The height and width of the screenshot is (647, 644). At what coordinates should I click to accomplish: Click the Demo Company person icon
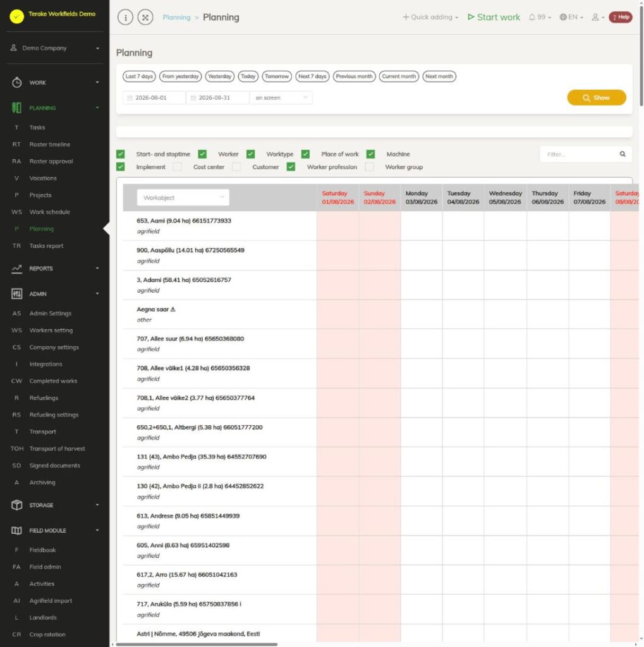(x=14, y=48)
